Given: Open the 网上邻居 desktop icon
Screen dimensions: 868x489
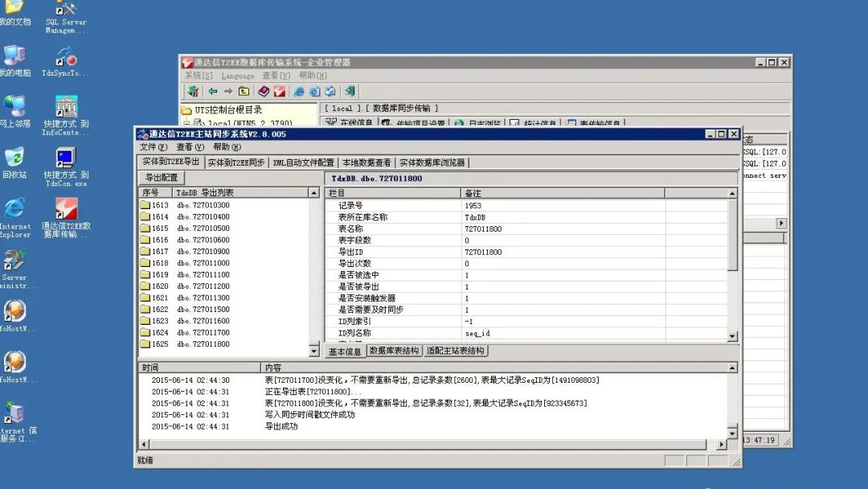Looking at the screenshot, I should (15, 111).
